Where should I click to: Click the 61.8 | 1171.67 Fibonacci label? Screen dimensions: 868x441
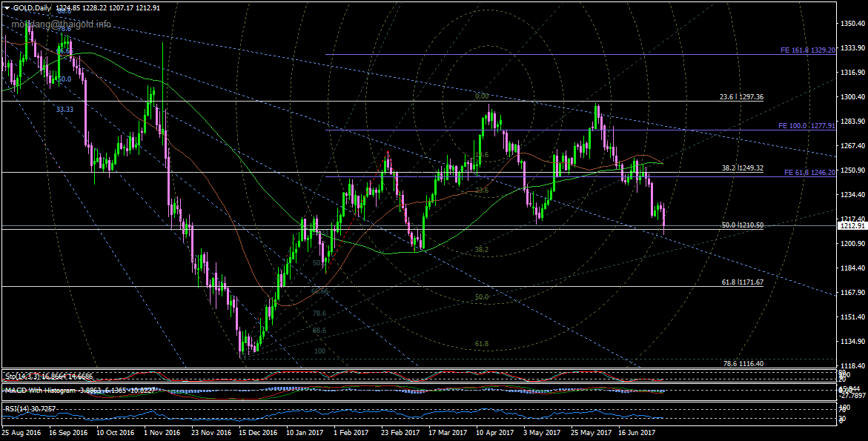(x=742, y=282)
